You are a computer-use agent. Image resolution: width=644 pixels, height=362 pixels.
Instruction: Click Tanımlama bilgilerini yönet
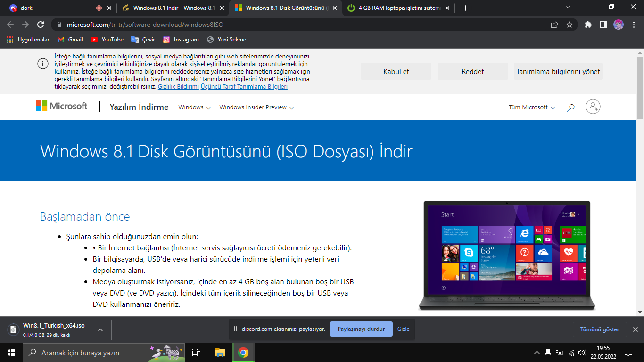[x=558, y=72]
